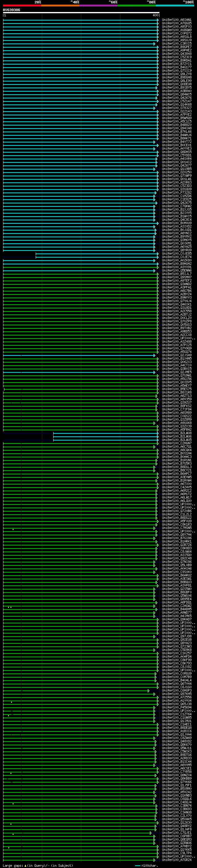The width and height of the screenshot is (197, 868).
Task: Select hit label UniRef100_A2C558
Action: tap(177, 311)
